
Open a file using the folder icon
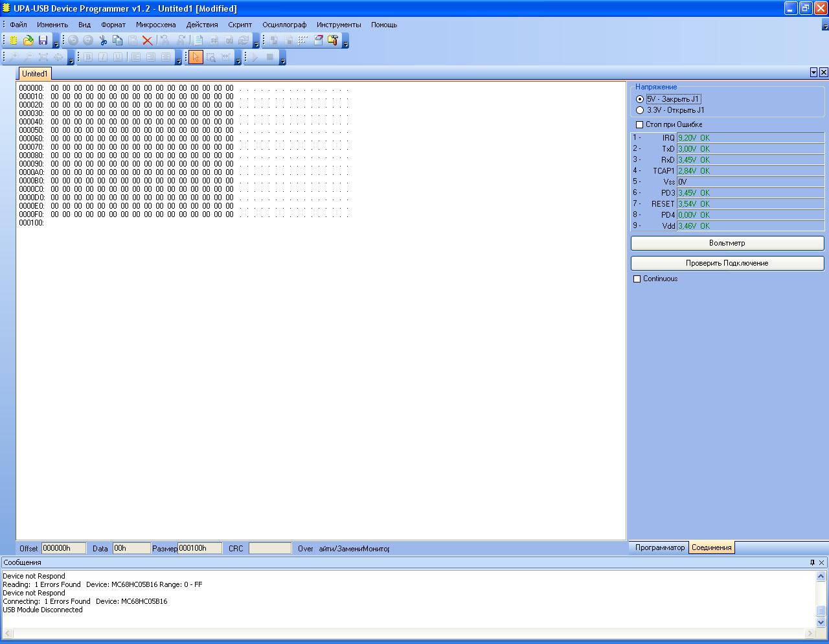coord(28,40)
